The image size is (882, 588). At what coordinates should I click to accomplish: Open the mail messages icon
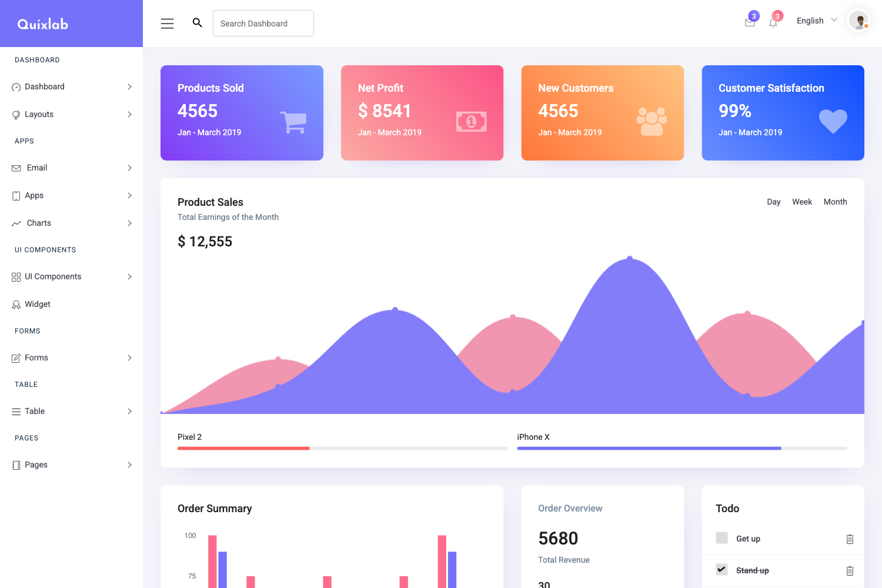[x=750, y=22]
